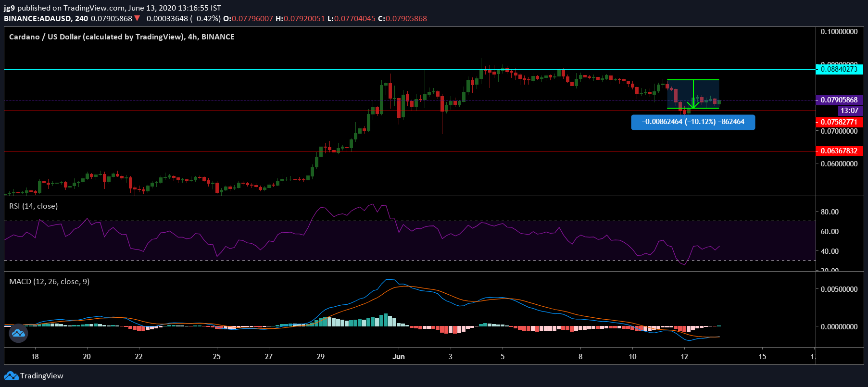Image resolution: width=868 pixels, height=387 pixels.
Task: Click the RSI 80.00 axis label
Action: click(830, 212)
